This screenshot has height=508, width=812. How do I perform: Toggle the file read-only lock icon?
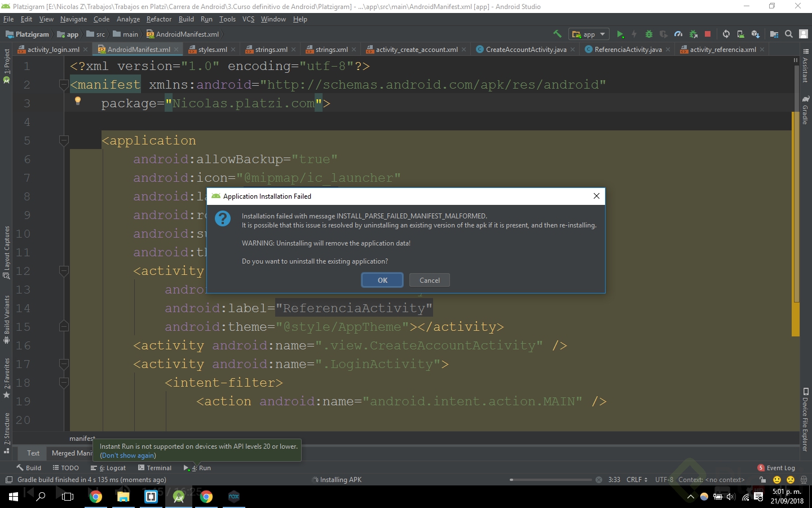(762, 480)
